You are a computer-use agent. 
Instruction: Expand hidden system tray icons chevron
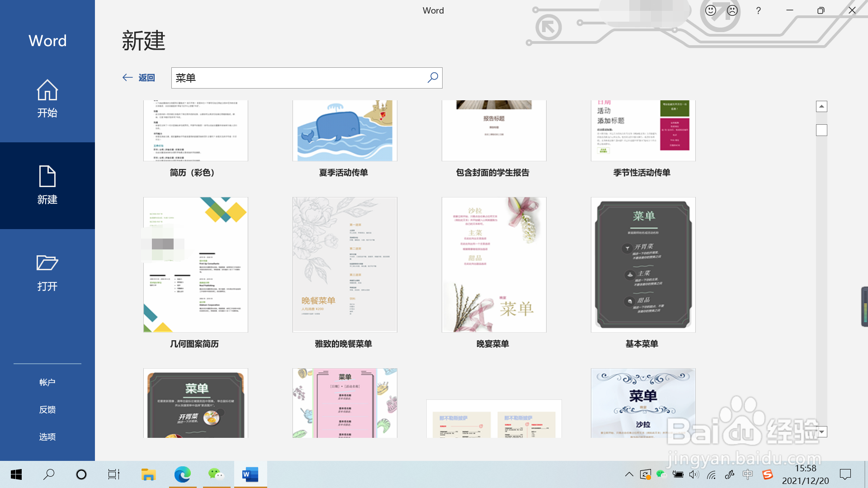tap(629, 474)
